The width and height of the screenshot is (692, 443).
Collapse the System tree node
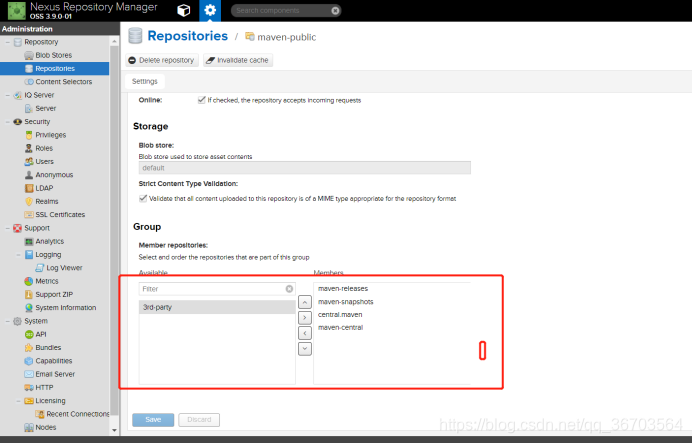coord(7,321)
